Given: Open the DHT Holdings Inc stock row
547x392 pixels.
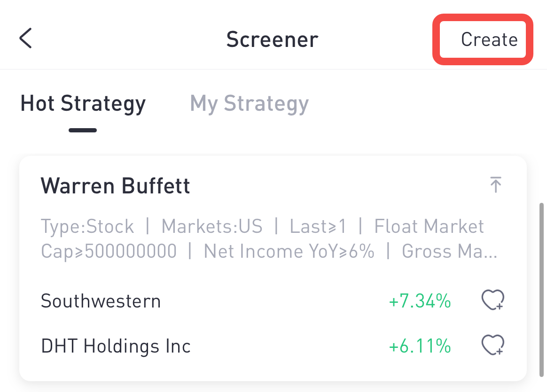Looking at the screenshot, I should (x=273, y=346).
